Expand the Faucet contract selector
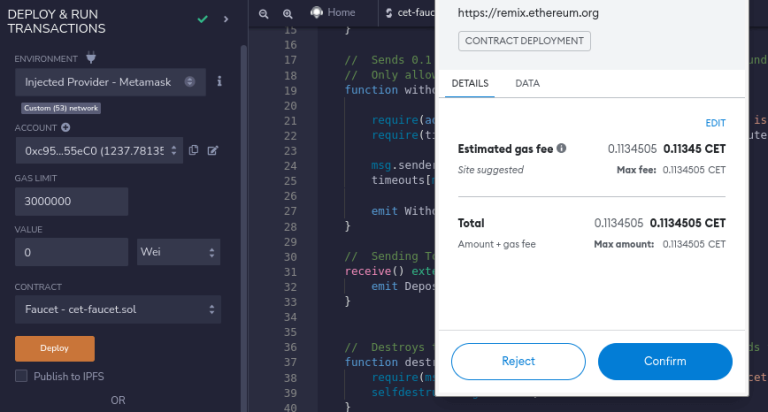768x412 pixels. 117,309
